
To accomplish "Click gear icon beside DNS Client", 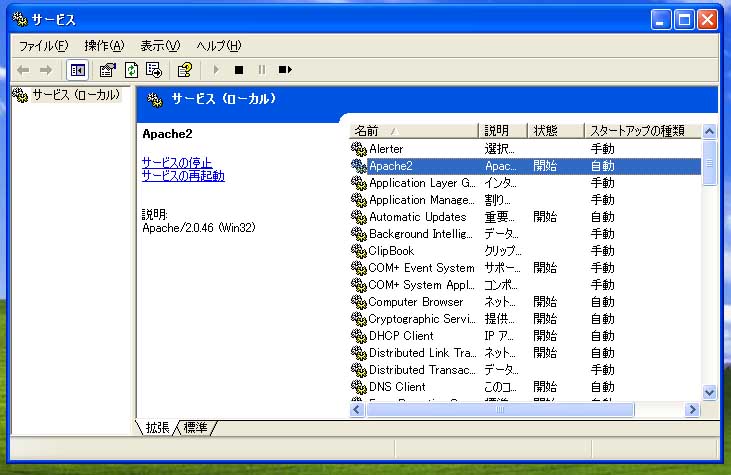I will coord(359,387).
